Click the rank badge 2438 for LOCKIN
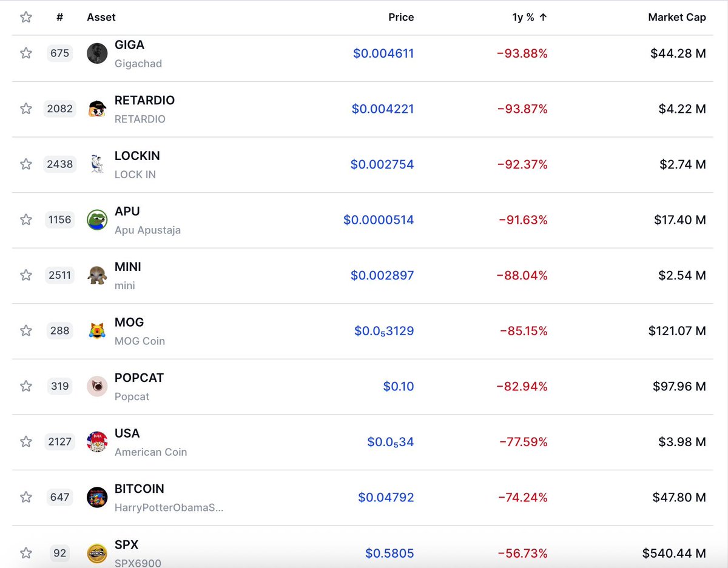Screen dimensions: 728x568 pyautogui.click(x=60, y=164)
